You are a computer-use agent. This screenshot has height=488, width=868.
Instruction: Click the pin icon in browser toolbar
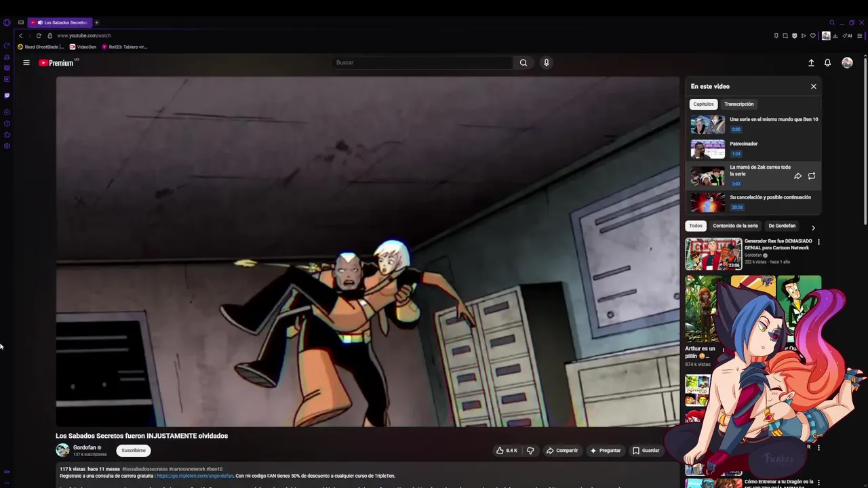coord(776,36)
